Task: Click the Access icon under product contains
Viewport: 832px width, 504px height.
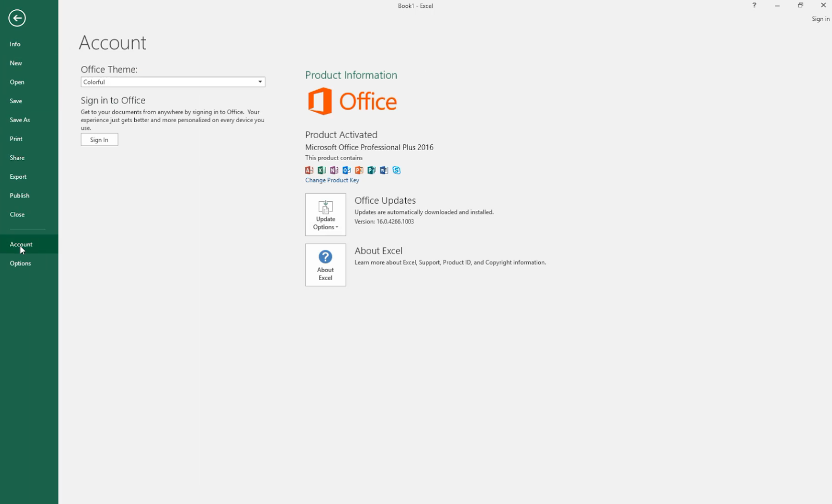Action: pyautogui.click(x=309, y=170)
